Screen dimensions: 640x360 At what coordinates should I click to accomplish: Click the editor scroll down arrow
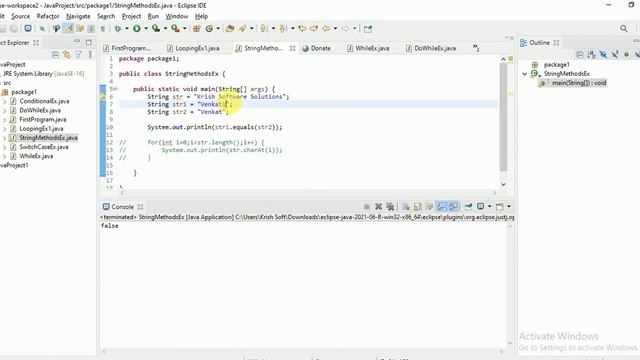503,184
